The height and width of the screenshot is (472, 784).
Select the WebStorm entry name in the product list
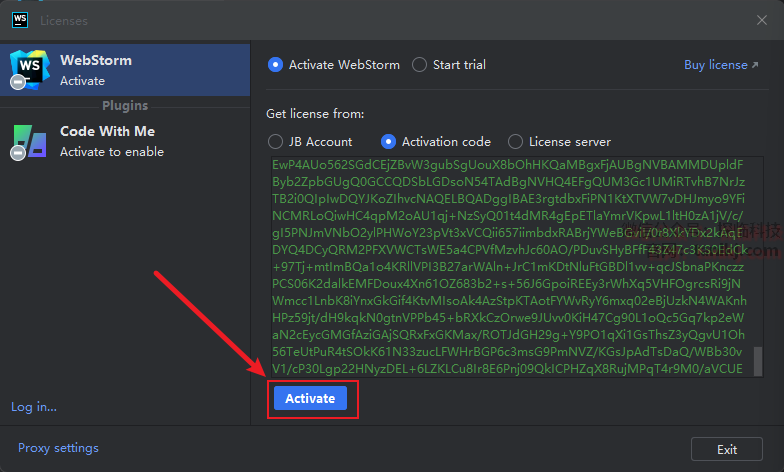coord(95,60)
